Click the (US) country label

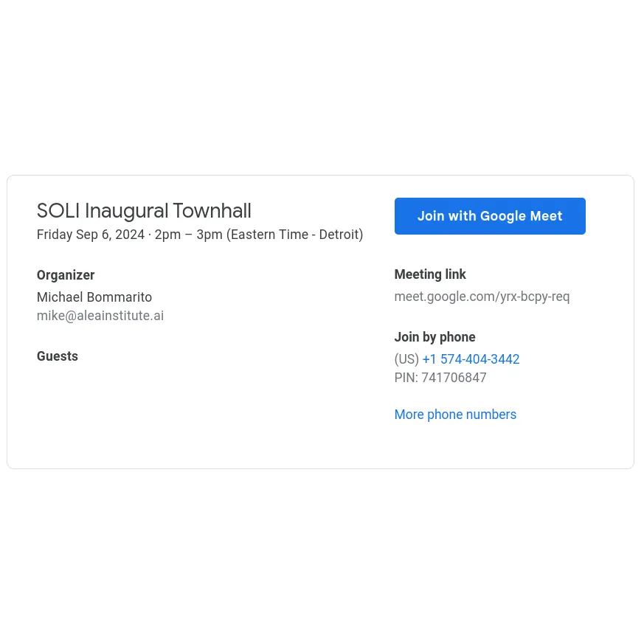[x=406, y=359]
